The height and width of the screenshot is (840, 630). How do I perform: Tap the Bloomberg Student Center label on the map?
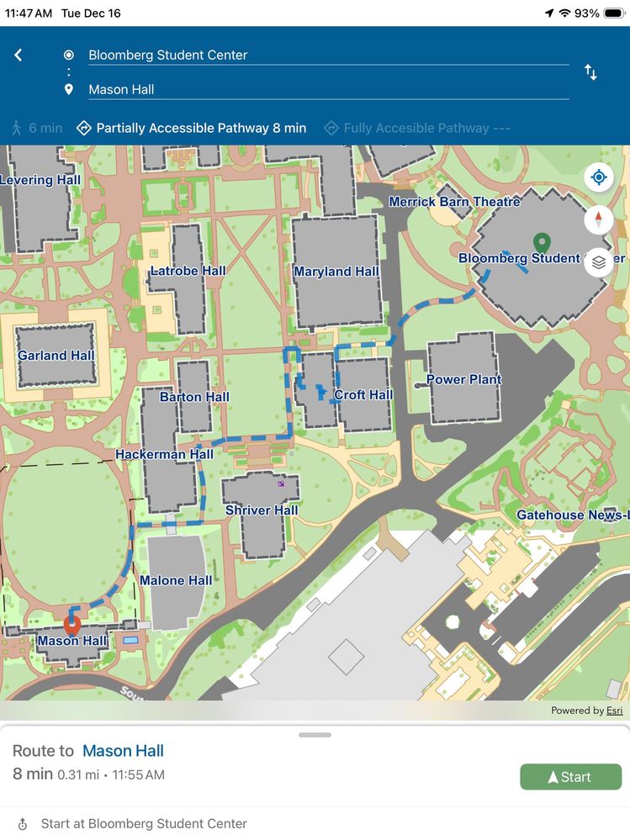[542, 258]
